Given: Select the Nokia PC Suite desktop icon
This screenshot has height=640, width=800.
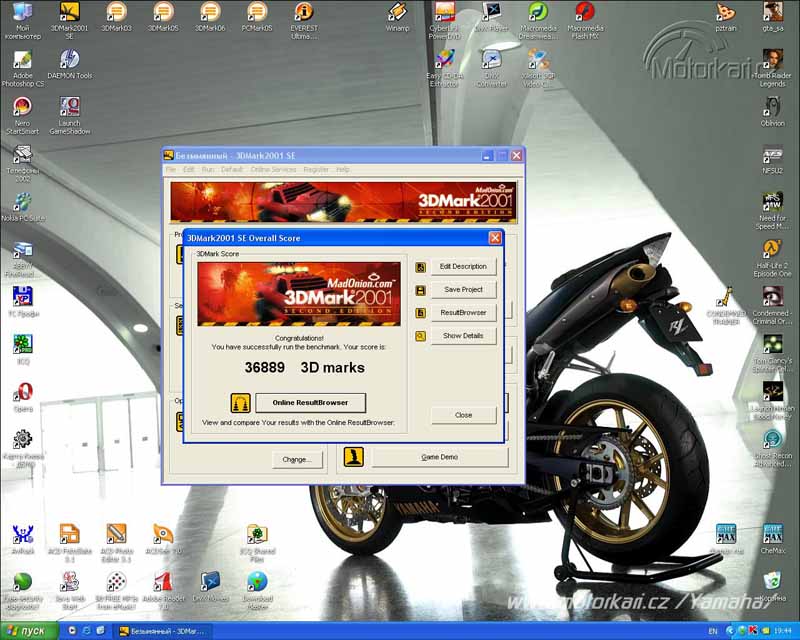Looking at the screenshot, I should tap(22, 207).
